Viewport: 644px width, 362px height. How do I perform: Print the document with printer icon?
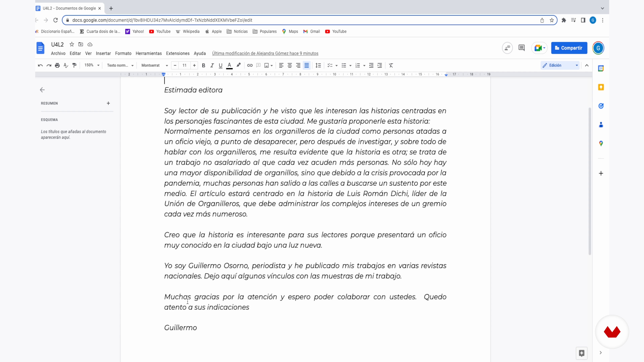point(57,66)
